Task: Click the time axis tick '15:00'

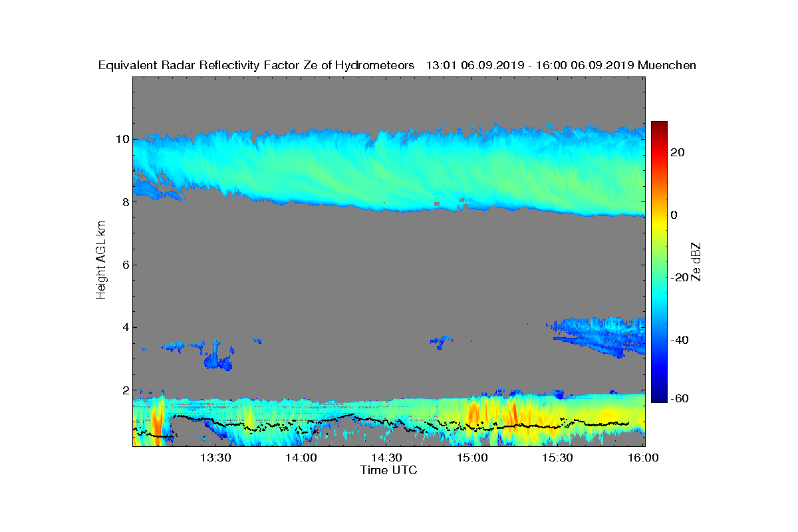Action: (473, 458)
